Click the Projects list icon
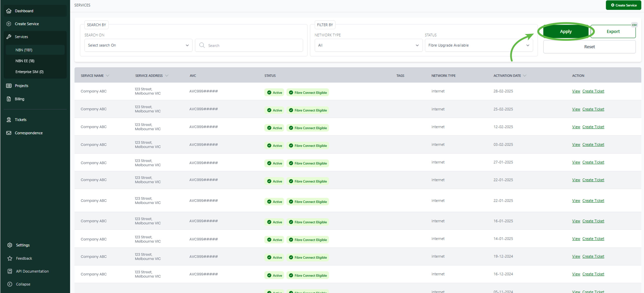 pos(9,86)
